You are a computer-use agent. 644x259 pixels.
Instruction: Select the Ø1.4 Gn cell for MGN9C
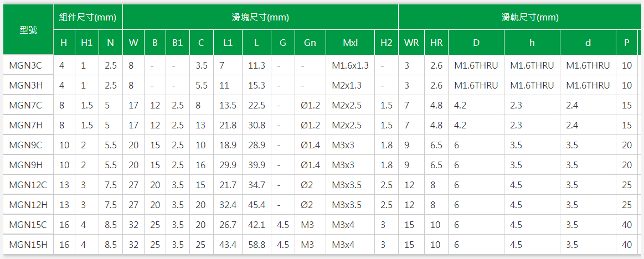[310, 145]
